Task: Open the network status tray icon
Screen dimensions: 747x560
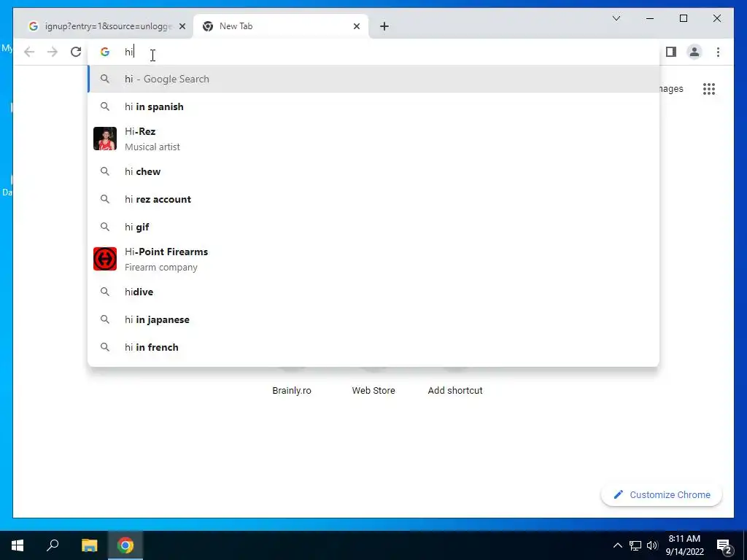Action: 635,545
